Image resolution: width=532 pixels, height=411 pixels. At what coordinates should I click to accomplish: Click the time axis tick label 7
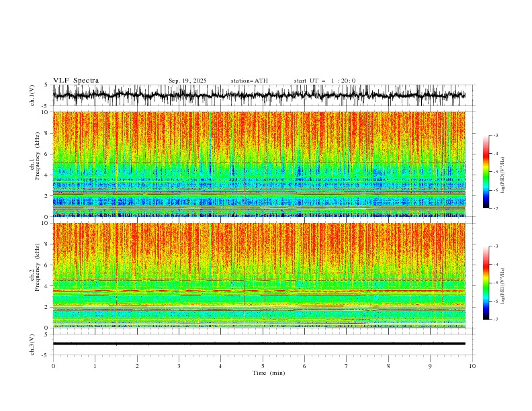pyautogui.click(x=347, y=366)
